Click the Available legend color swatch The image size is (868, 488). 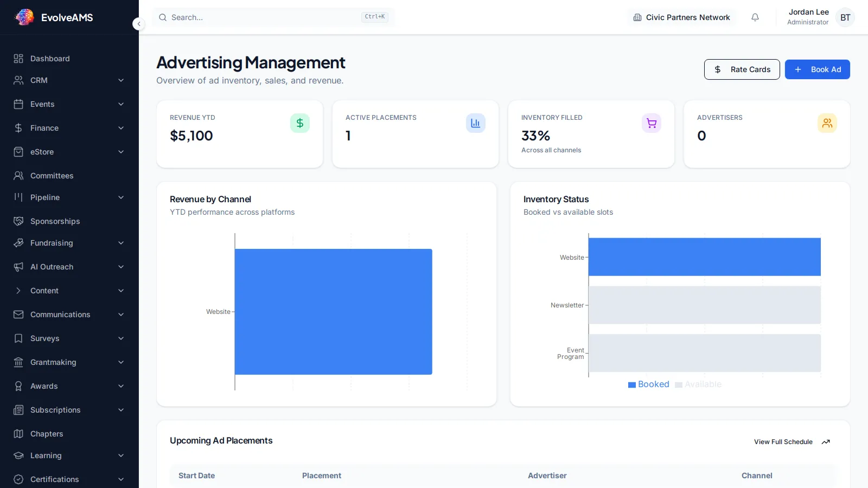[x=679, y=385]
